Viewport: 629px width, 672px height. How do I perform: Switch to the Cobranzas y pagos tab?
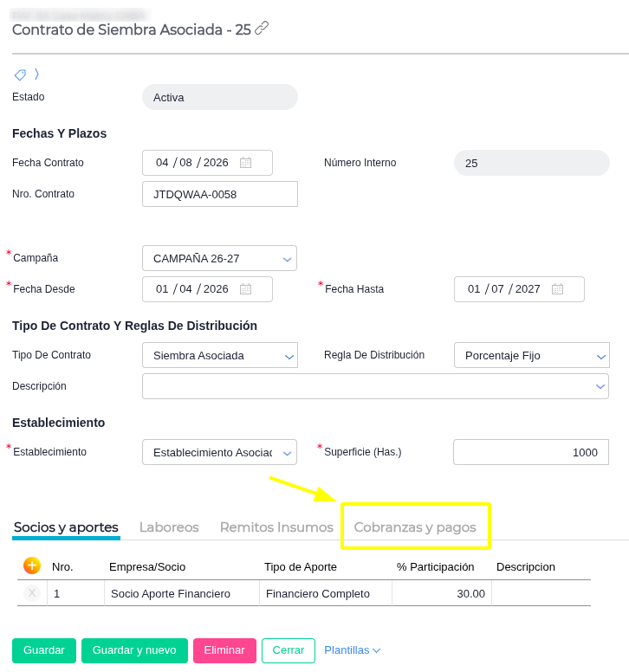click(x=415, y=527)
